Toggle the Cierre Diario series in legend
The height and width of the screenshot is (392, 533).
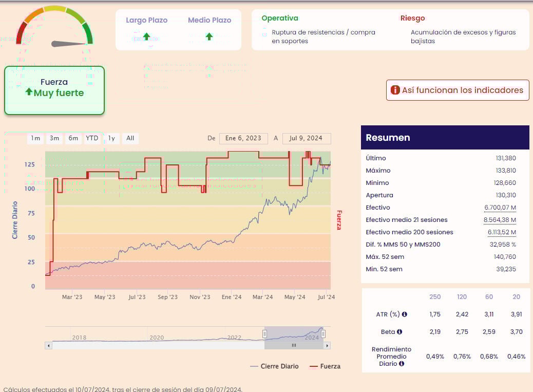[x=274, y=366]
